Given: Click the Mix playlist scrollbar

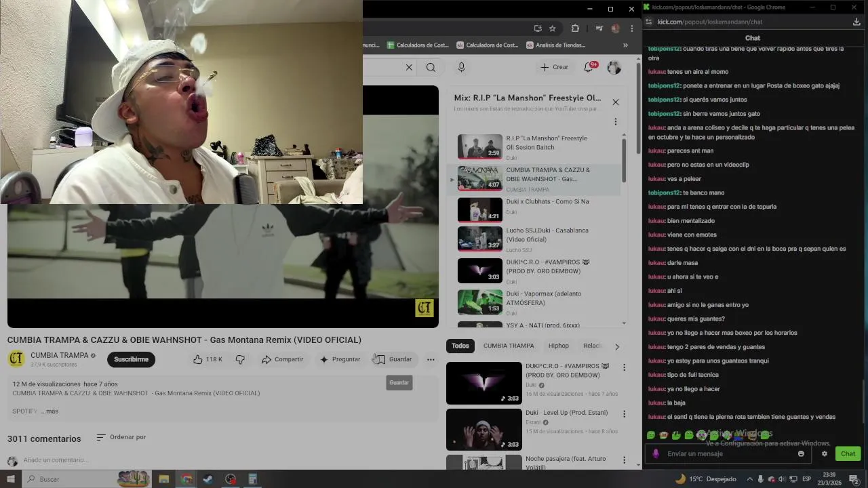Looking at the screenshot, I should pyautogui.click(x=624, y=159).
